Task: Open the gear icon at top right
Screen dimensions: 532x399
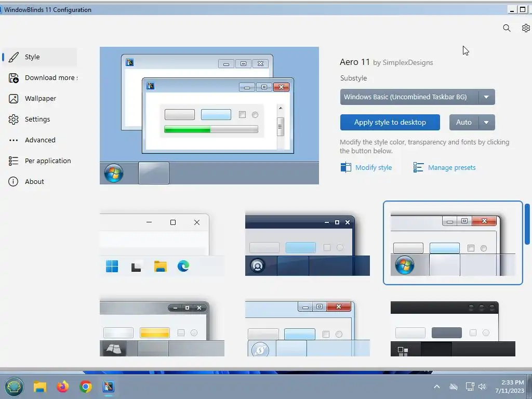Action: click(526, 28)
